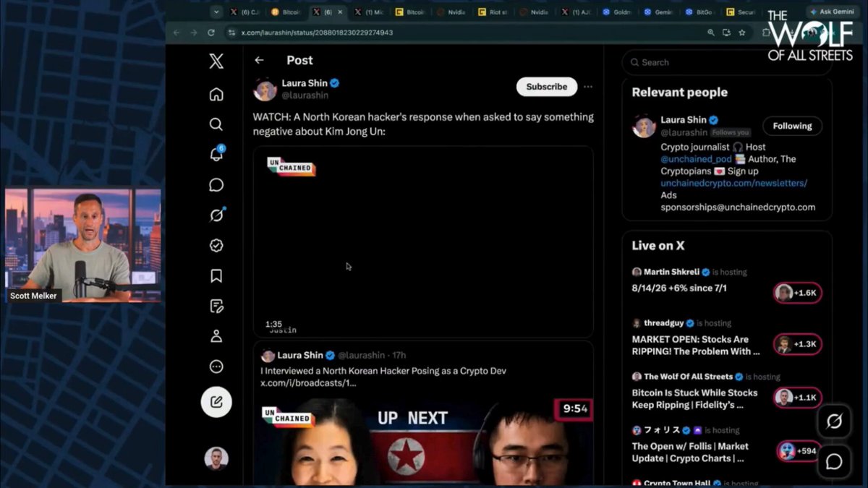The image size is (868, 488).
Task: Click the compose post button
Action: [216, 402]
